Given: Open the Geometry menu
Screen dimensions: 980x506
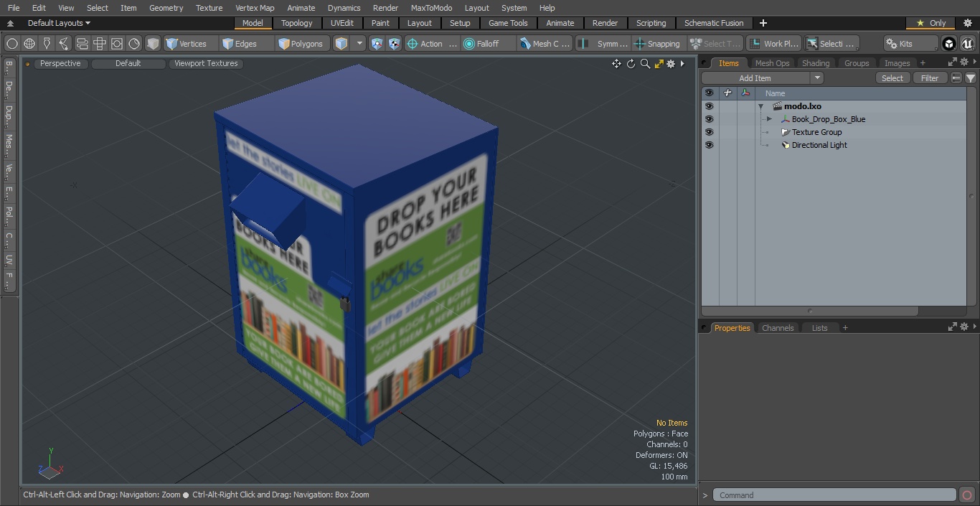Looking at the screenshot, I should (166, 8).
